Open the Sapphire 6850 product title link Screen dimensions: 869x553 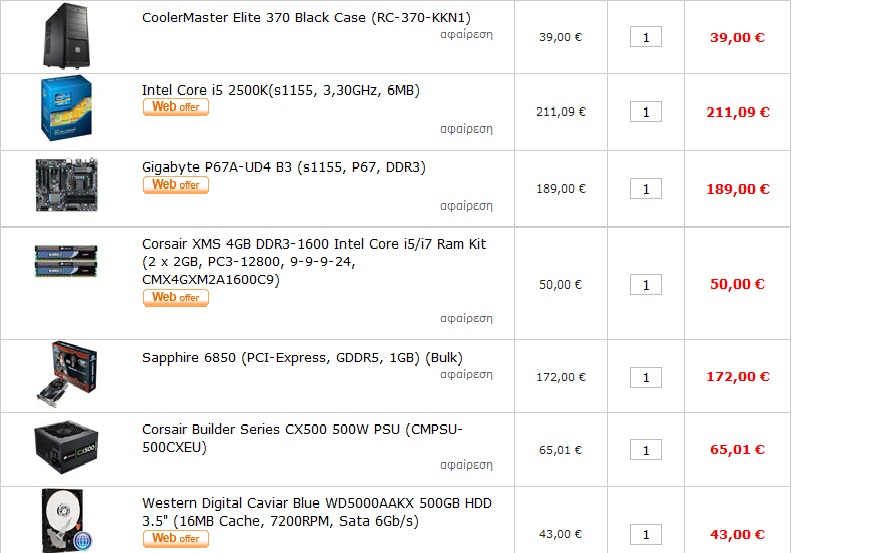click(x=302, y=358)
